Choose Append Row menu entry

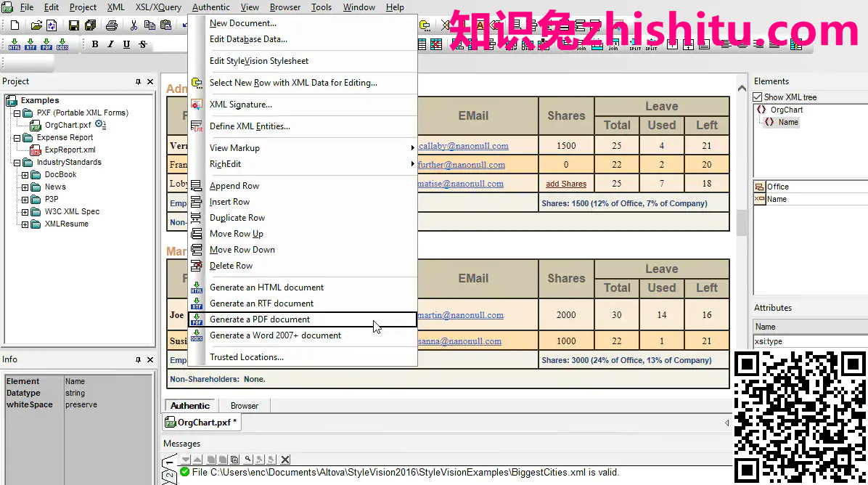point(302,186)
